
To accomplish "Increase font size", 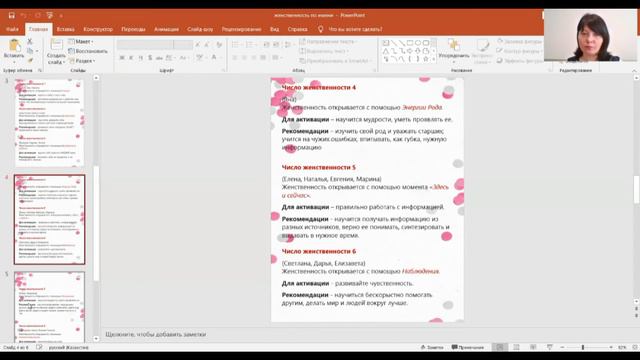I will coord(198,44).
